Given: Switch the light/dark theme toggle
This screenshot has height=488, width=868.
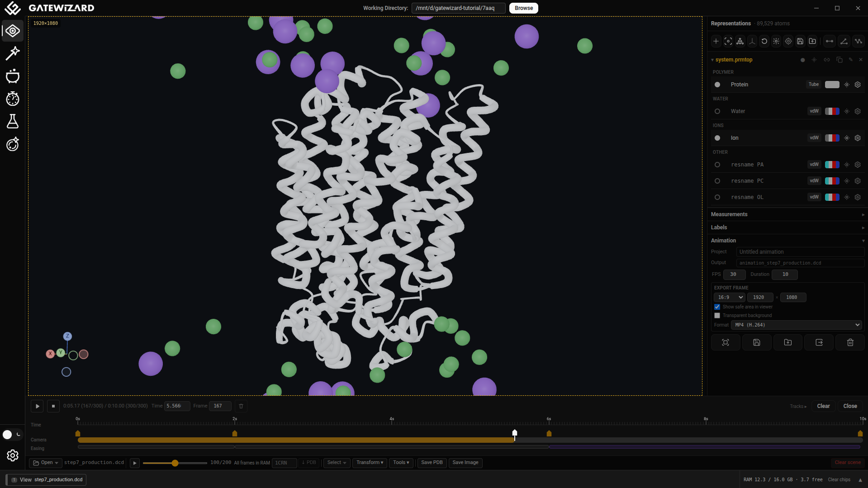Looking at the screenshot, I should tap(12, 435).
